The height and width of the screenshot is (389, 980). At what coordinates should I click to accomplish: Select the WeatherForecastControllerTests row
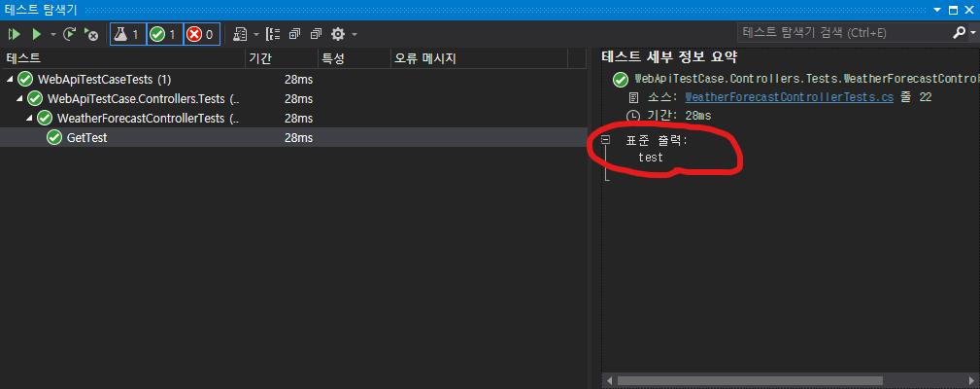pos(293,119)
